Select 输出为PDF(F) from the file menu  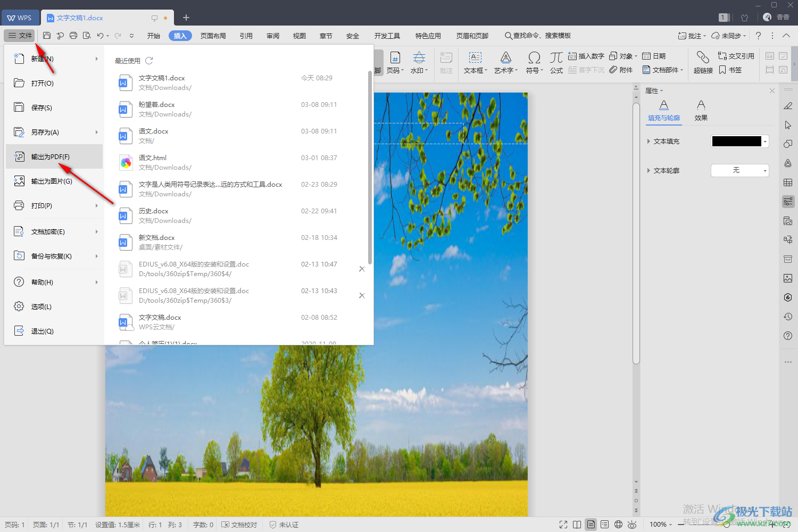click(x=51, y=157)
